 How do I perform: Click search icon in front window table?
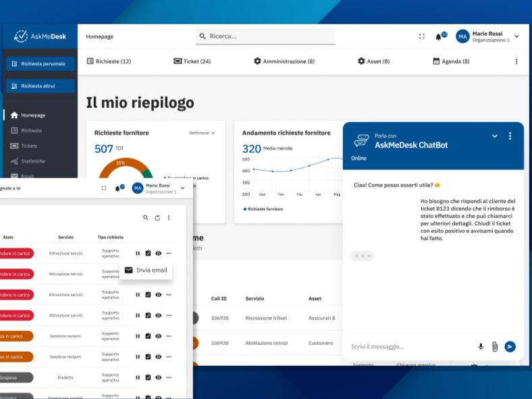[x=146, y=218]
